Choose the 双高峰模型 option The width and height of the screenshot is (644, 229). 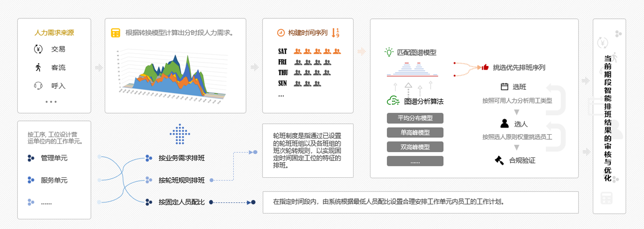(415, 147)
